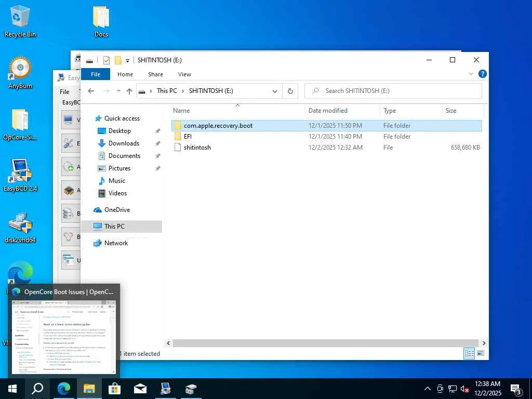The height and width of the screenshot is (399, 532).
Task: Open OpenCore Boot Issues Edge thumbnail
Action: [x=64, y=330]
